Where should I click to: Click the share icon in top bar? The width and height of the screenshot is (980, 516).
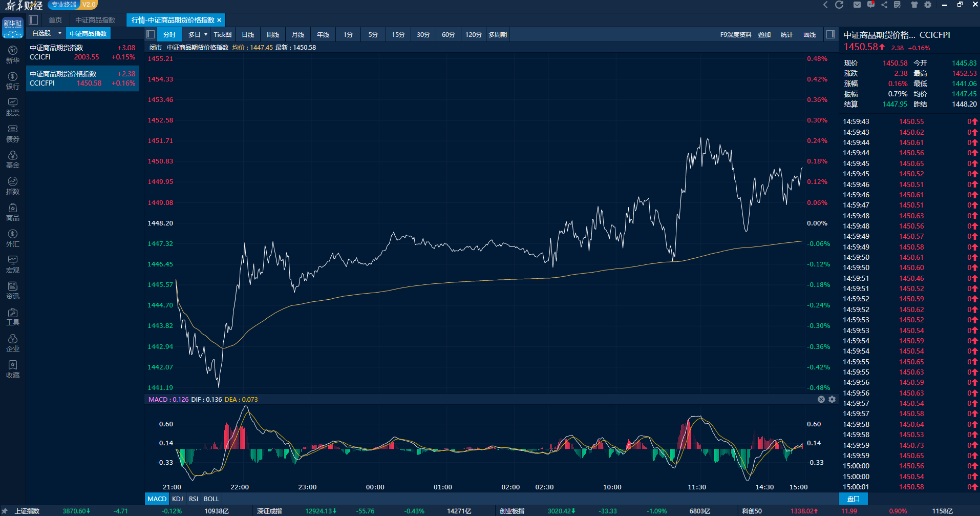pos(884,5)
